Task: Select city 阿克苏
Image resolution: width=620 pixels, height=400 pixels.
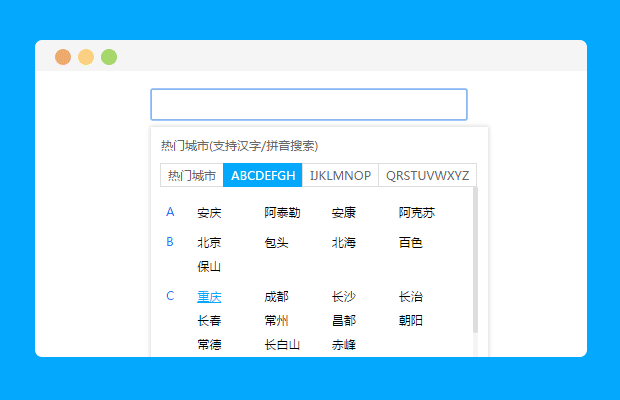Action: [417, 213]
